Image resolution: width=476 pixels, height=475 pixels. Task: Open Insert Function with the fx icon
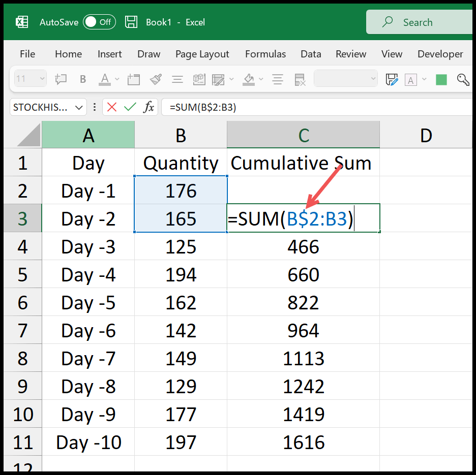coord(148,107)
